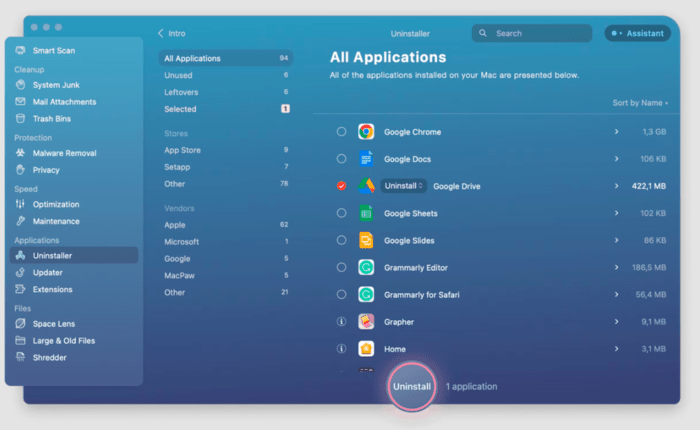Viewport: 700px width, 430px height.
Task: Expand Google Docs details chevron
Action: (617, 159)
